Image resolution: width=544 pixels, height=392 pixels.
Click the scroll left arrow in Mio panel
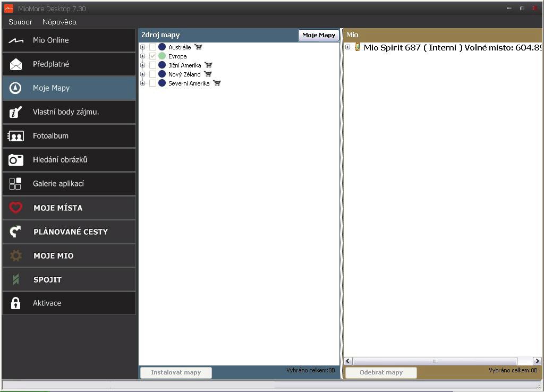[348, 361]
